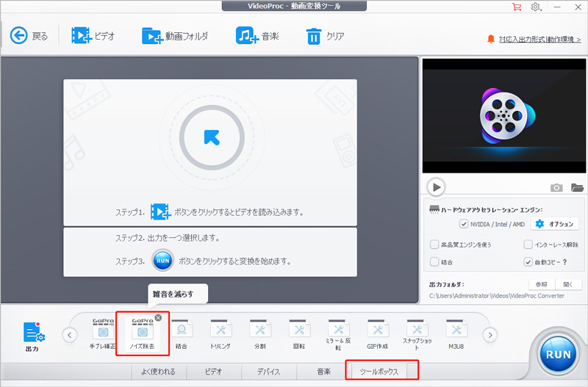Click the small RUN icon in ステップ3
588x387 pixels.
162,261
